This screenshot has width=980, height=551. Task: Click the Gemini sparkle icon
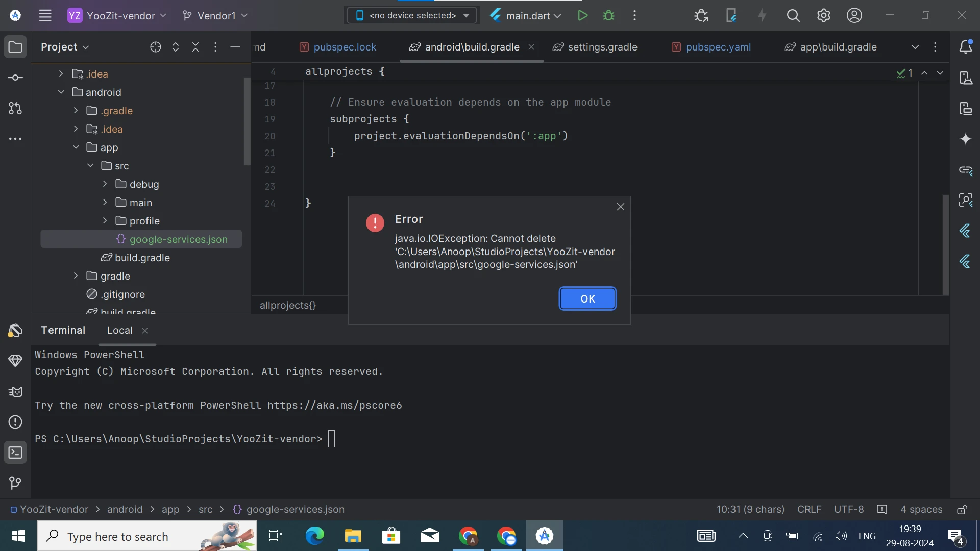point(965,139)
